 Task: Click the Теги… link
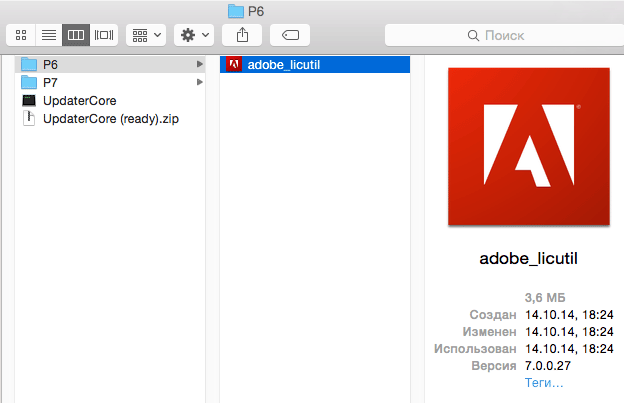544,383
